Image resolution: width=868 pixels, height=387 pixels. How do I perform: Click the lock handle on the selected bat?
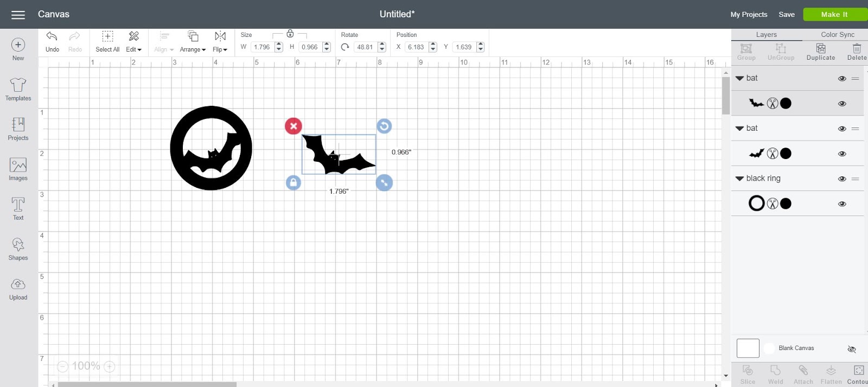(x=293, y=182)
